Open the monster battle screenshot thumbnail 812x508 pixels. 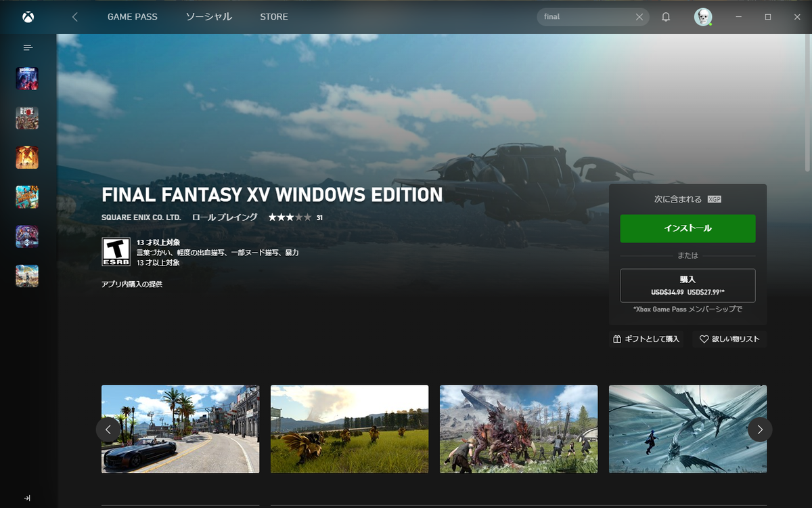(x=518, y=429)
